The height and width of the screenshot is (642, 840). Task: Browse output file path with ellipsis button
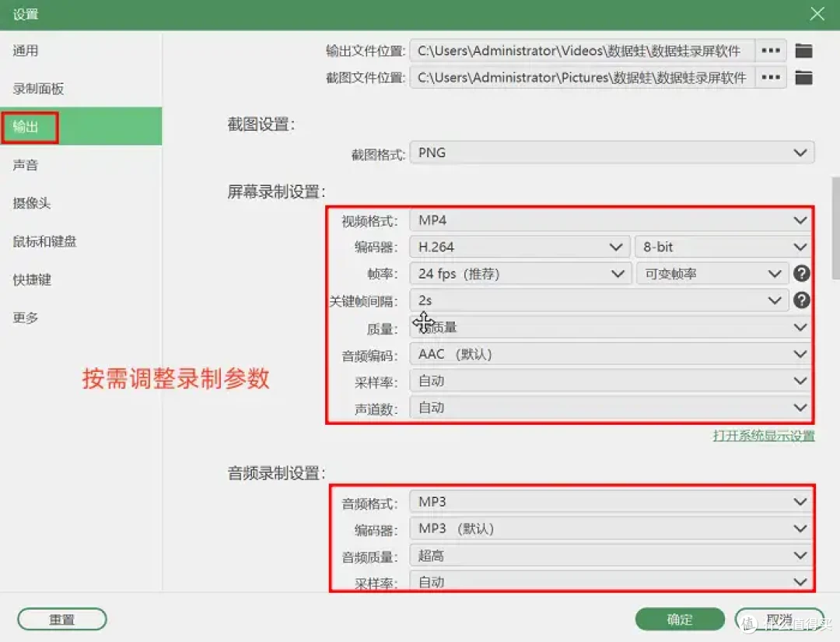click(x=770, y=51)
